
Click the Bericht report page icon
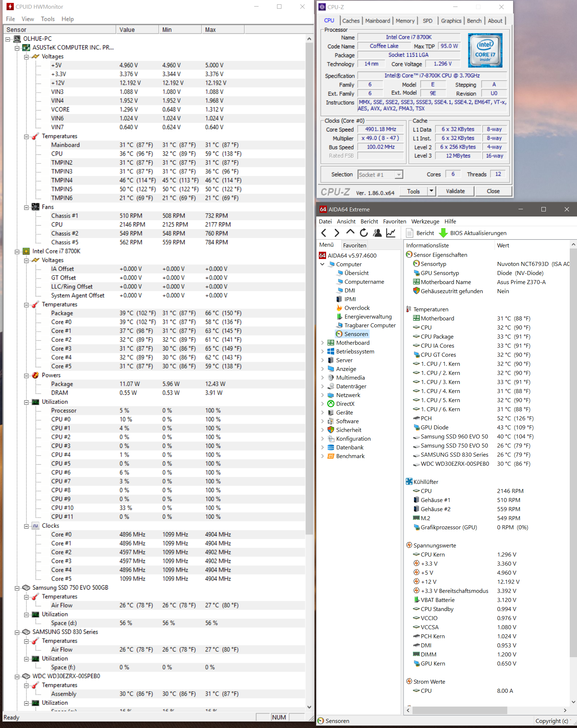[x=410, y=233]
